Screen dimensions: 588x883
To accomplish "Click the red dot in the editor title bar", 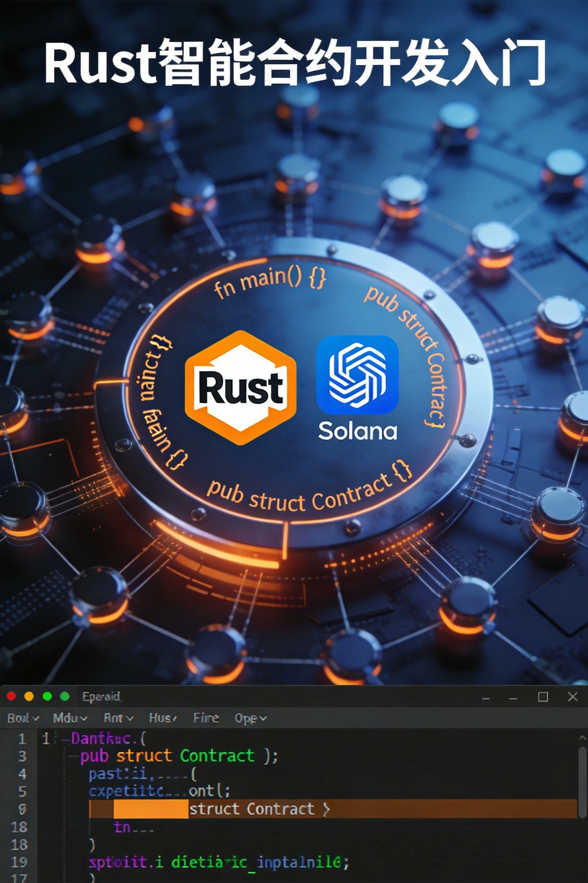I will click(x=11, y=696).
